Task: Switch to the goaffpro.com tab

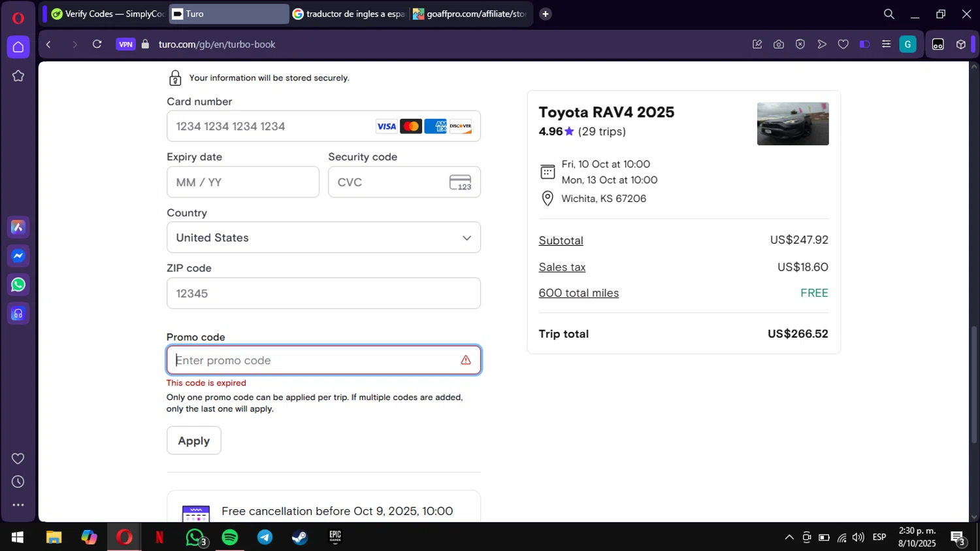Action: pyautogui.click(x=470, y=14)
